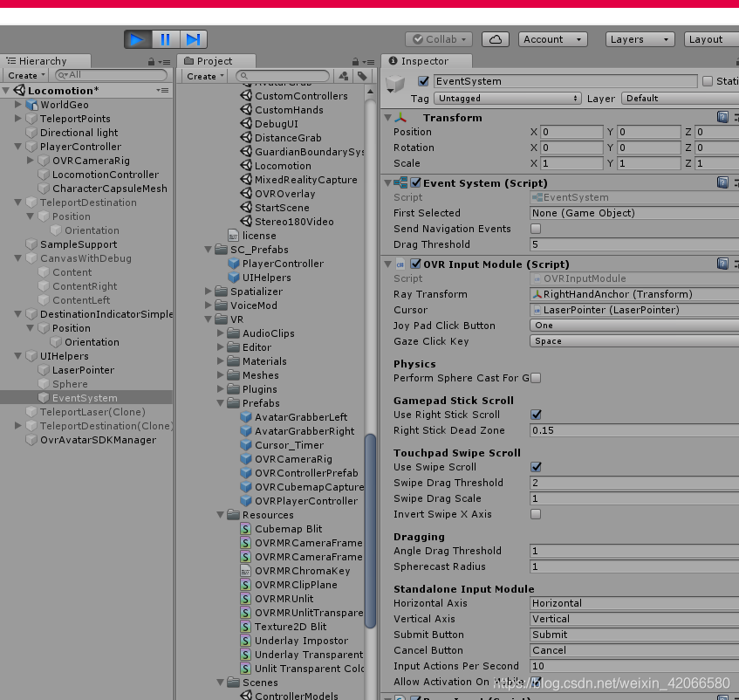This screenshot has width=739, height=700.
Task: Select the Cubemap Blit shader
Action: (x=288, y=529)
